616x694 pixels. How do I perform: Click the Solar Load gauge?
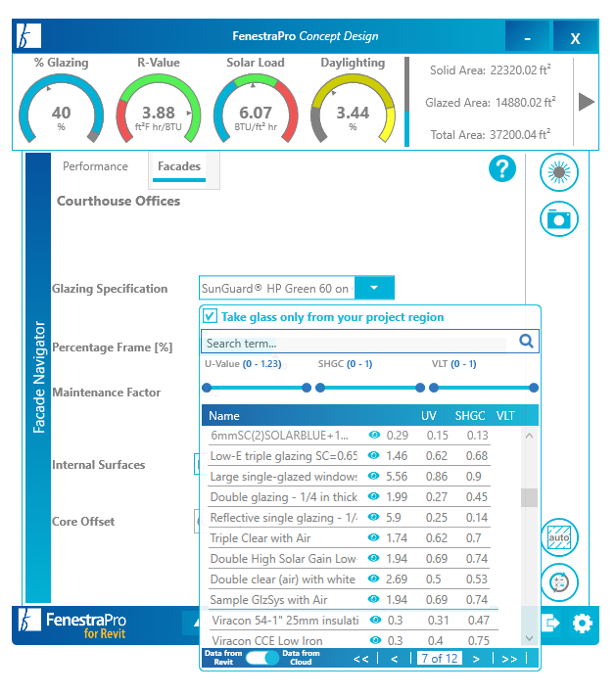(256, 109)
